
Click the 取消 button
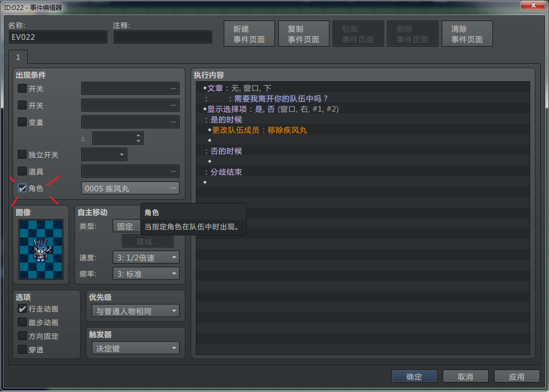click(466, 376)
